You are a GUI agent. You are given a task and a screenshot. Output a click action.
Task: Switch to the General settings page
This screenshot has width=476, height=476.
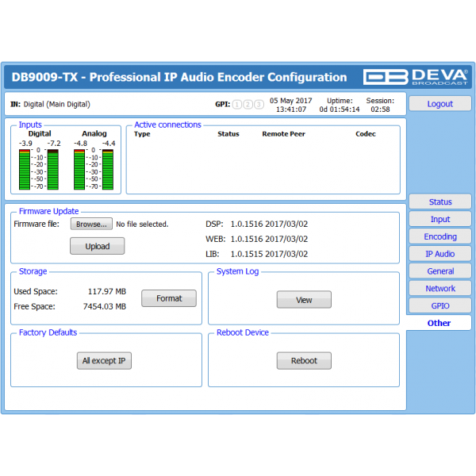pos(440,271)
